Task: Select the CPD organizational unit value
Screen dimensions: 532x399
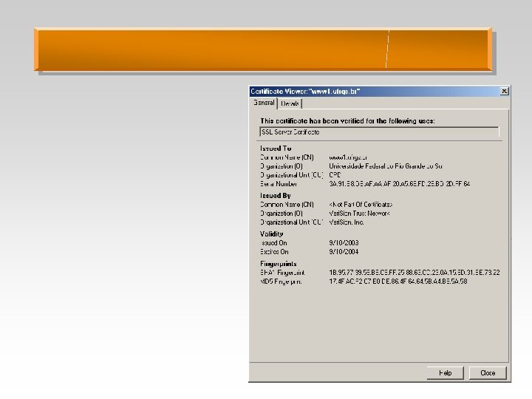Action: (335, 175)
